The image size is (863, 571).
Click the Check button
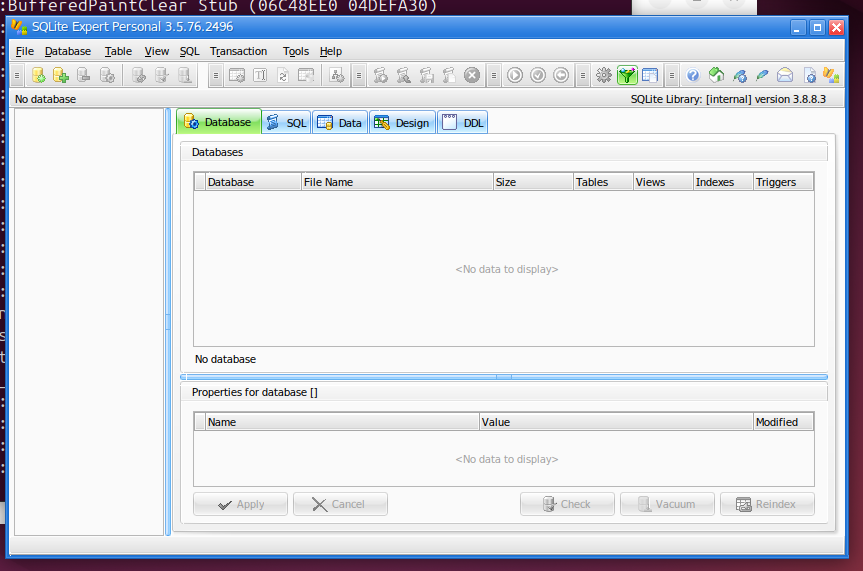(x=567, y=504)
